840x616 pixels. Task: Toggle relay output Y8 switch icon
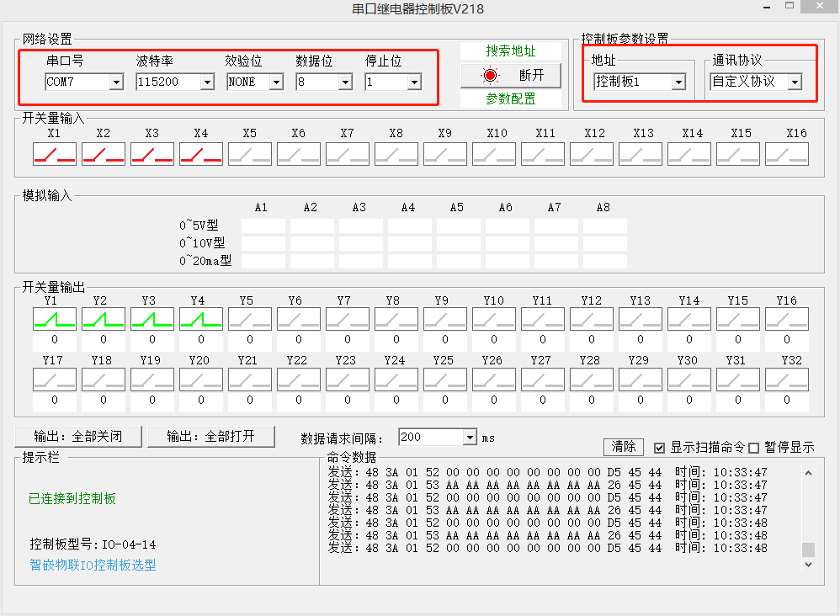coord(396,319)
